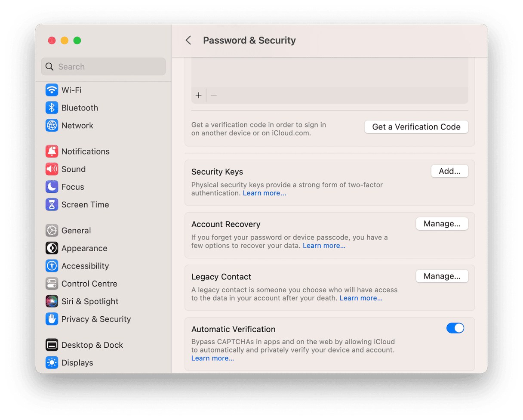Manage Account Recovery options
The height and width of the screenshot is (420, 523).
[x=442, y=223]
